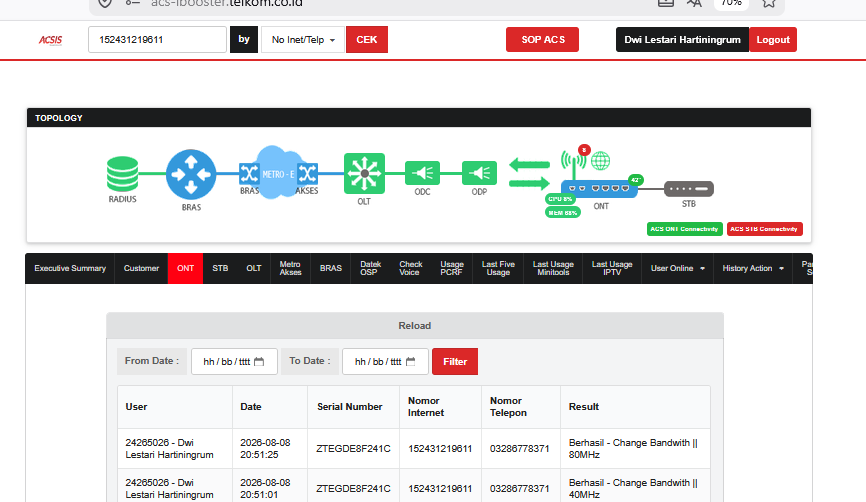Click the OLT node icon

(x=364, y=173)
